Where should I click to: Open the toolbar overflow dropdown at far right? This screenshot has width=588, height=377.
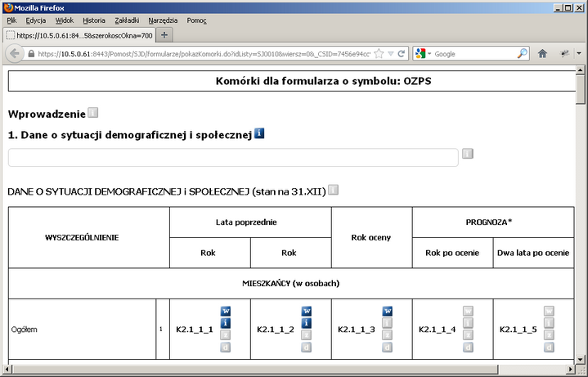(x=579, y=54)
